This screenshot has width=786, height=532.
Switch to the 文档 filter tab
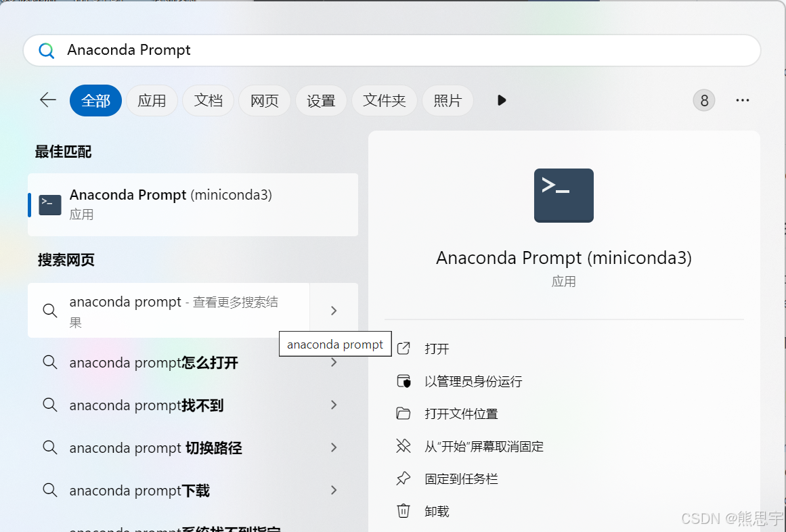208,101
